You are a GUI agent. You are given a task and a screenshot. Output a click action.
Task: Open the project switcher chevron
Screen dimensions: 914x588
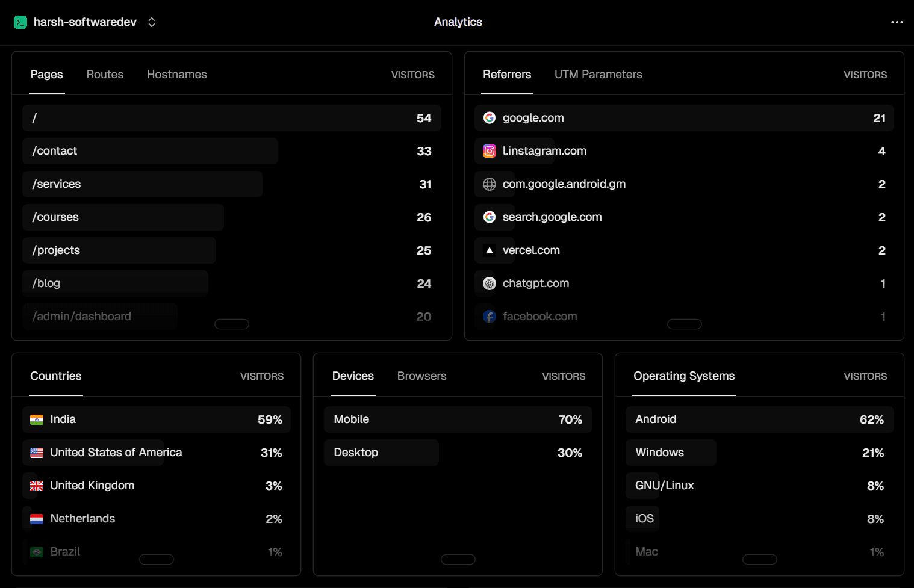[x=152, y=22]
